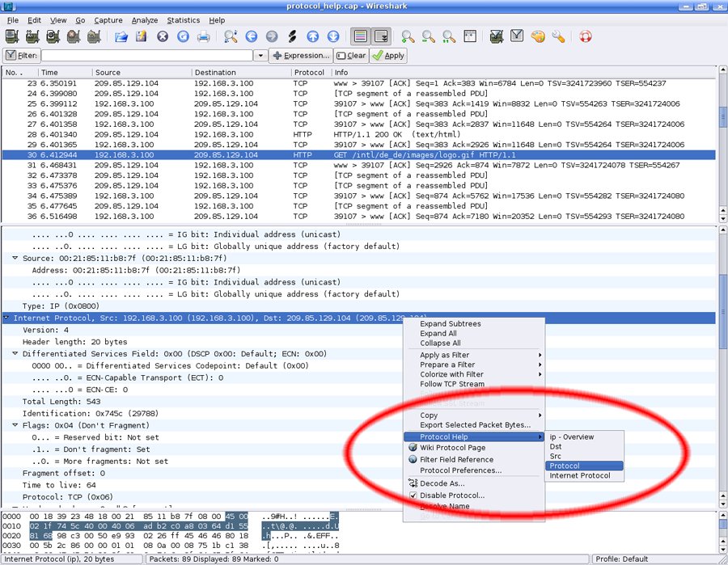Open the File menu
Screen dimensions: 728x565
[x=13, y=20]
